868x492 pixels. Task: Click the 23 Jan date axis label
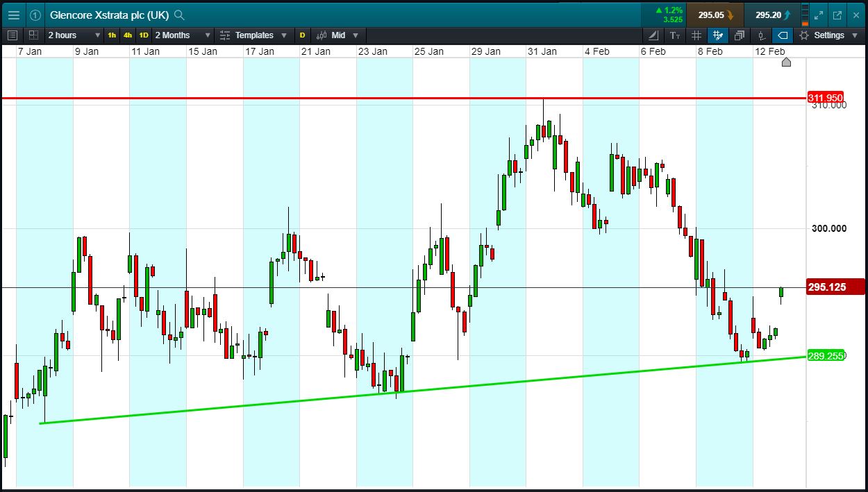372,51
